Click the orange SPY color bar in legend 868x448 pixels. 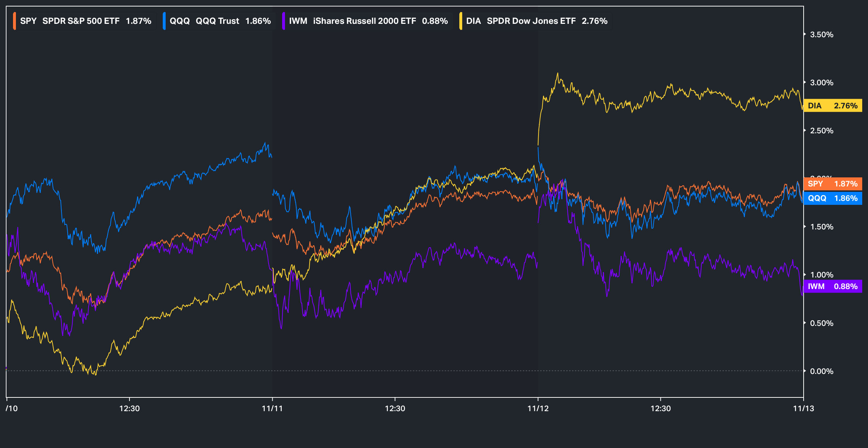pyautogui.click(x=14, y=21)
